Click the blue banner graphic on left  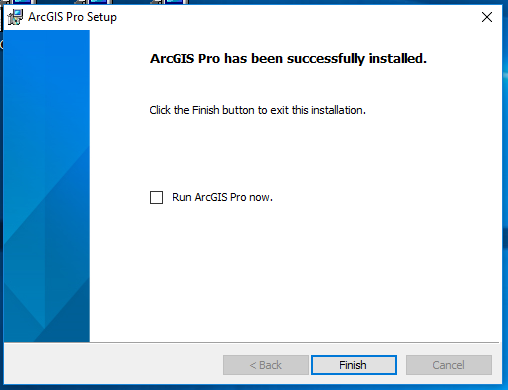47,186
